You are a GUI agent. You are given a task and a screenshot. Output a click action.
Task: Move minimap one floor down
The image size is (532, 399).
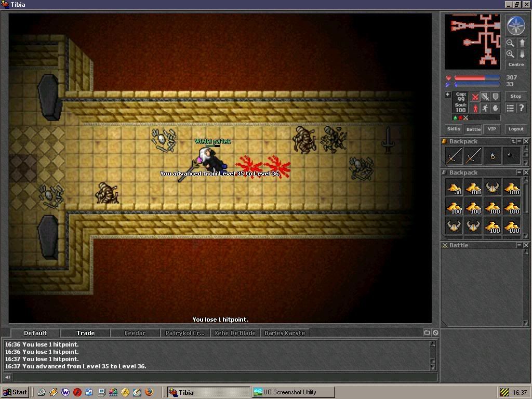[522, 54]
